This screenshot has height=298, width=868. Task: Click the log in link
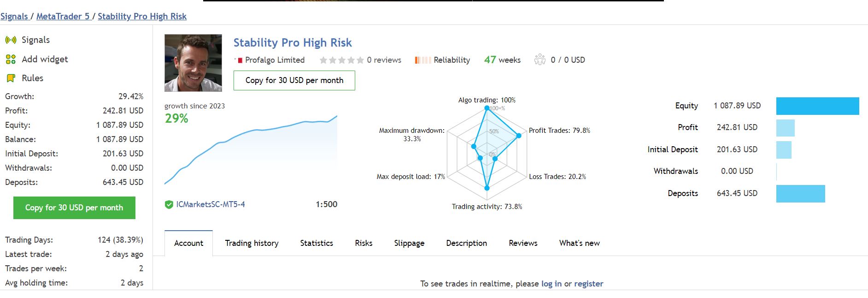551,283
